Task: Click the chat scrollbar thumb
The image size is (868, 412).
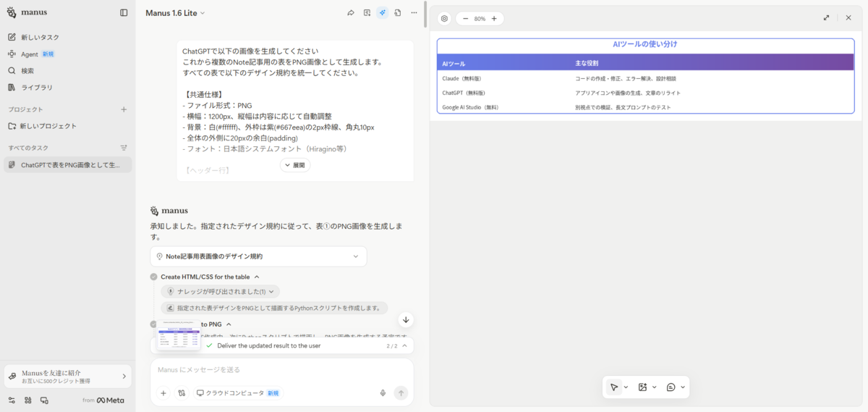Action: pyautogui.click(x=425, y=16)
